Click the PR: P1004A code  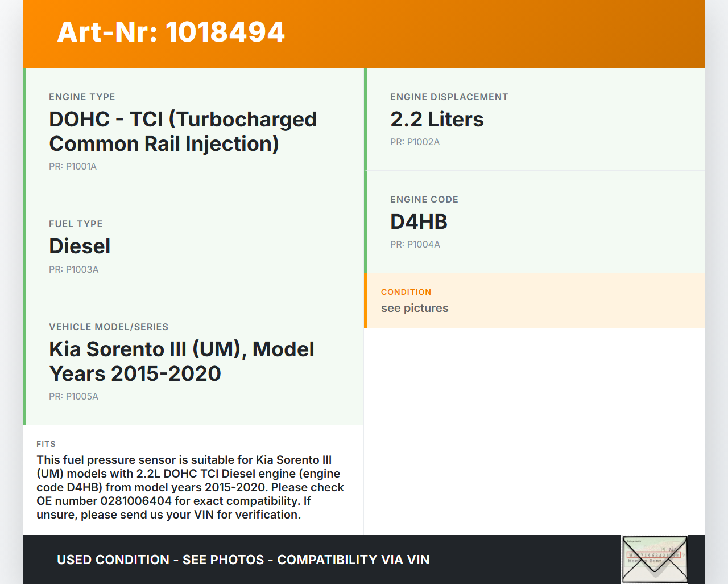[415, 245]
